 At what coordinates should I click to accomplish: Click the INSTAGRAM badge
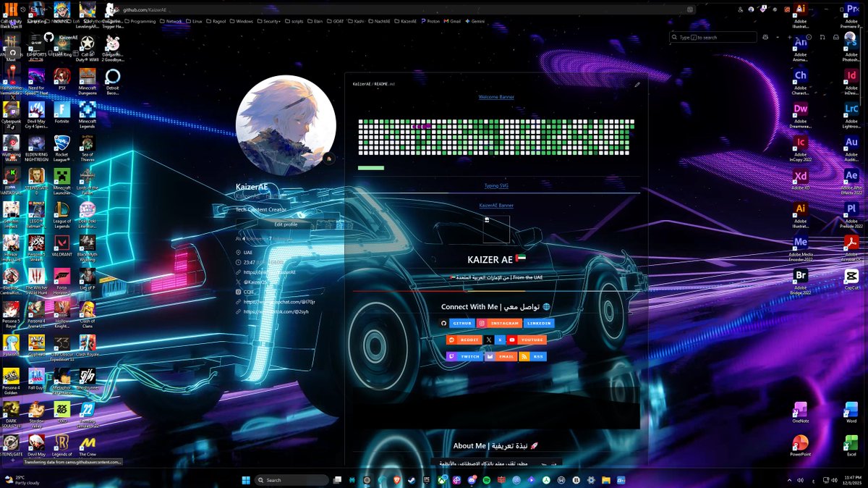coord(500,324)
